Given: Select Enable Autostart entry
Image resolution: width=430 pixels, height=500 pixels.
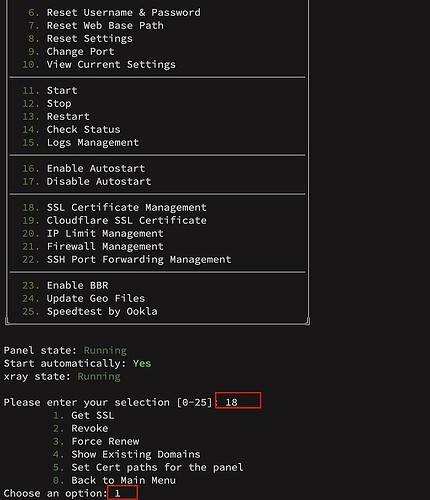Looking at the screenshot, I should coord(84,168).
